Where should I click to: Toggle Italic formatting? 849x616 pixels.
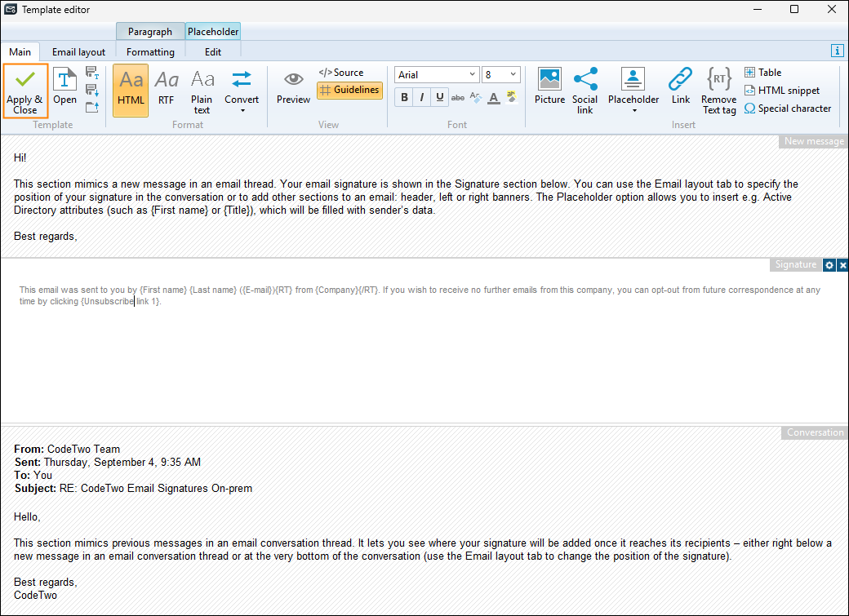[x=422, y=98]
